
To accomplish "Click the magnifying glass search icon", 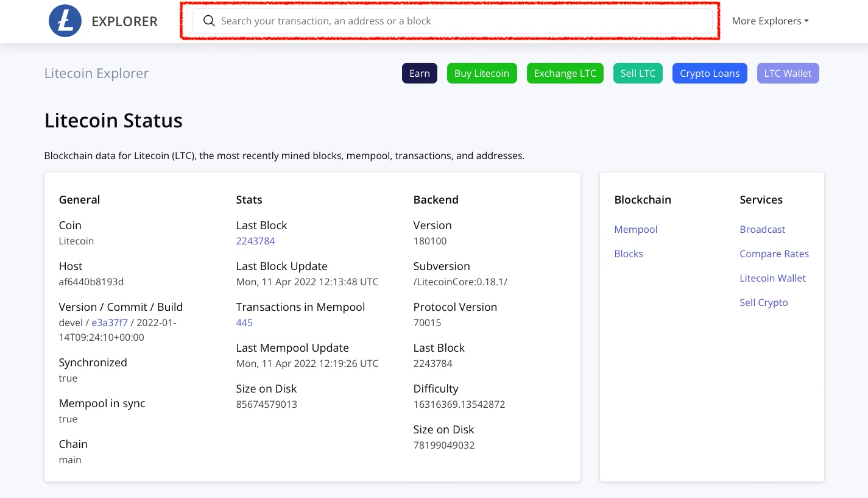I will click(209, 21).
